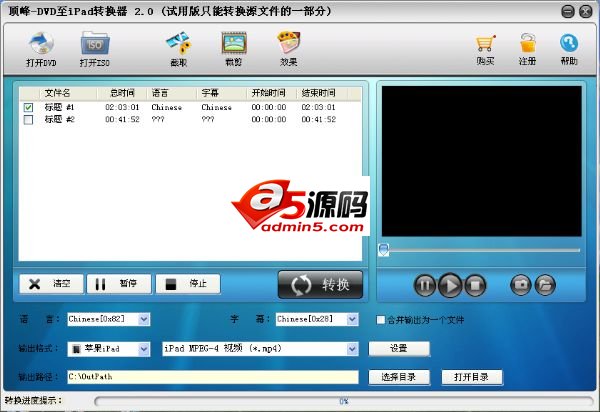Image resolution: width=600 pixels, height=412 pixels.
Task: Stop the preview playback
Action: point(475,285)
